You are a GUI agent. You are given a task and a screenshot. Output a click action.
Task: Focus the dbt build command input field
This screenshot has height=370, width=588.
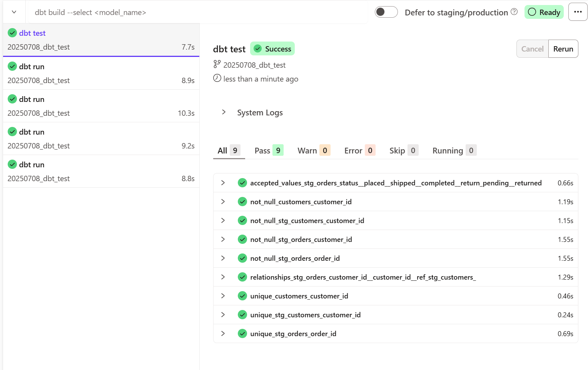pyautogui.click(x=196, y=12)
